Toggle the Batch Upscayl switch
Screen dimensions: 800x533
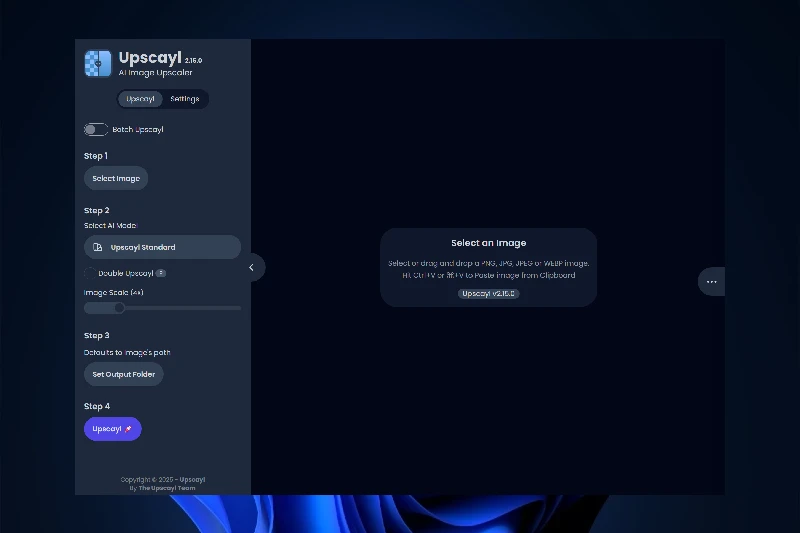[96, 130]
